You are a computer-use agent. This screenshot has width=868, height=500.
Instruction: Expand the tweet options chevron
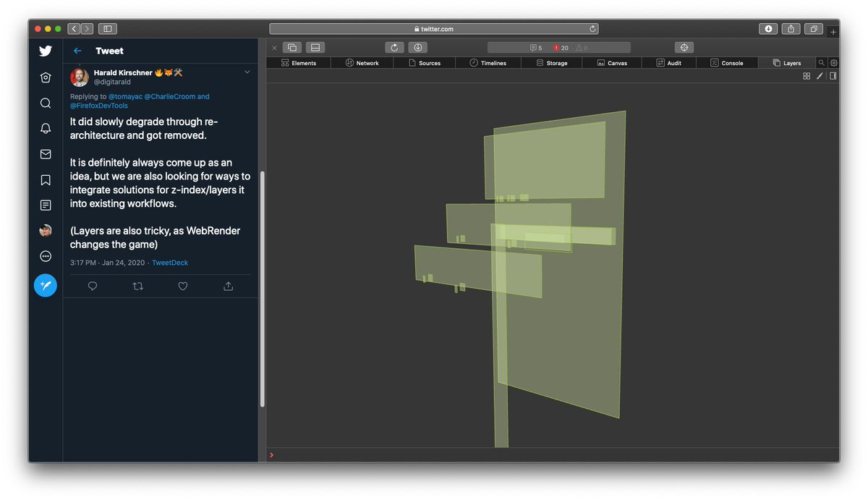click(x=247, y=72)
